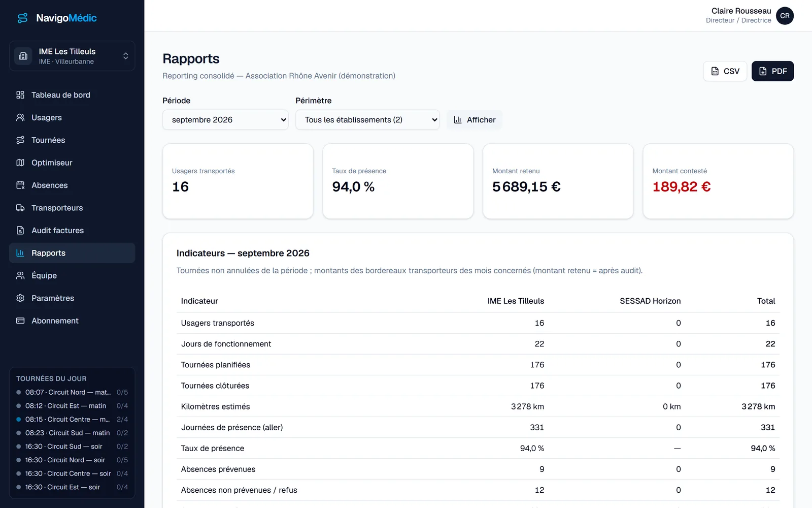Expand the IME Les Tilleuls establishment switcher
The image size is (812, 508).
click(x=72, y=56)
